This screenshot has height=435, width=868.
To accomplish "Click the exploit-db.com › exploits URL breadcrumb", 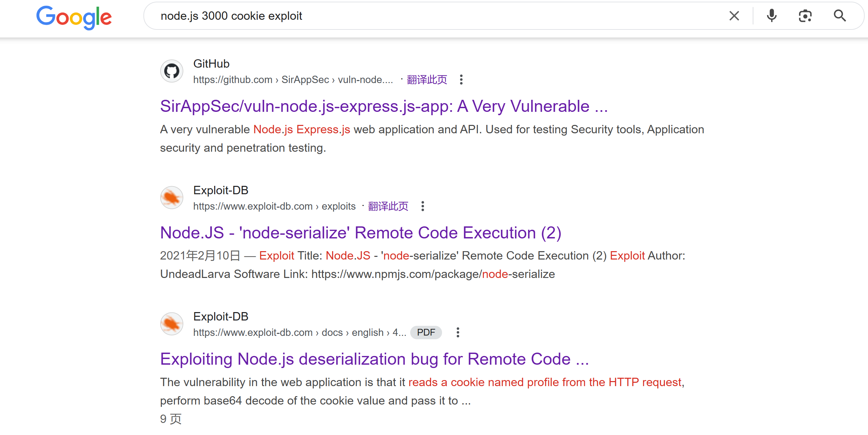I will tap(274, 206).
